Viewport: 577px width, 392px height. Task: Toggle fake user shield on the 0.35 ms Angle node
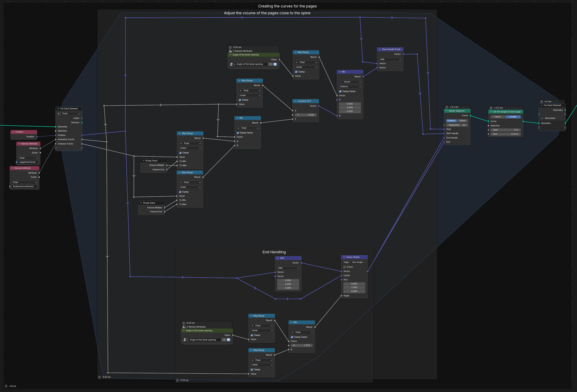[275, 64]
